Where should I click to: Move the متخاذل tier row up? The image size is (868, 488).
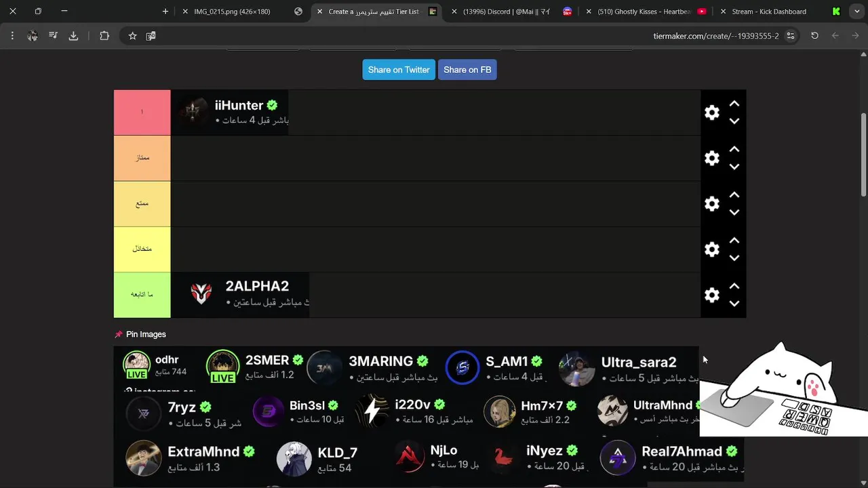pos(734,241)
